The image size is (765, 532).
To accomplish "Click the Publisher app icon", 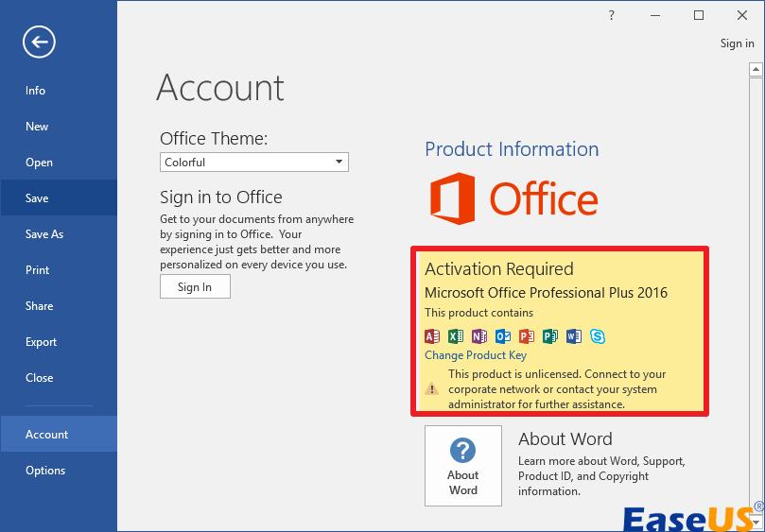I will tap(549, 336).
